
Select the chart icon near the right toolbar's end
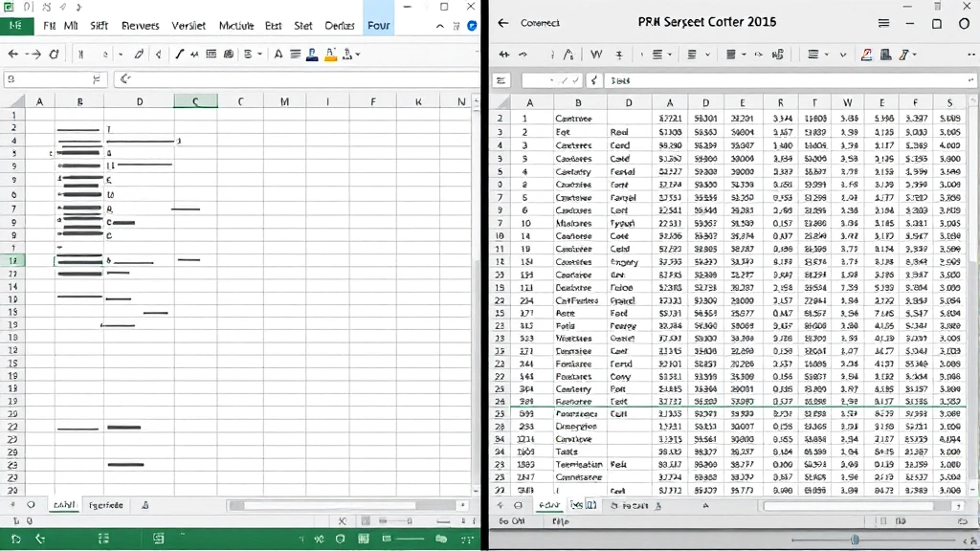tap(885, 55)
